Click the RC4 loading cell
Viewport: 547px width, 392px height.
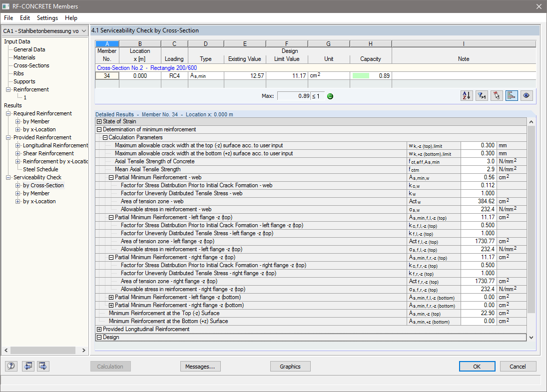coord(174,76)
